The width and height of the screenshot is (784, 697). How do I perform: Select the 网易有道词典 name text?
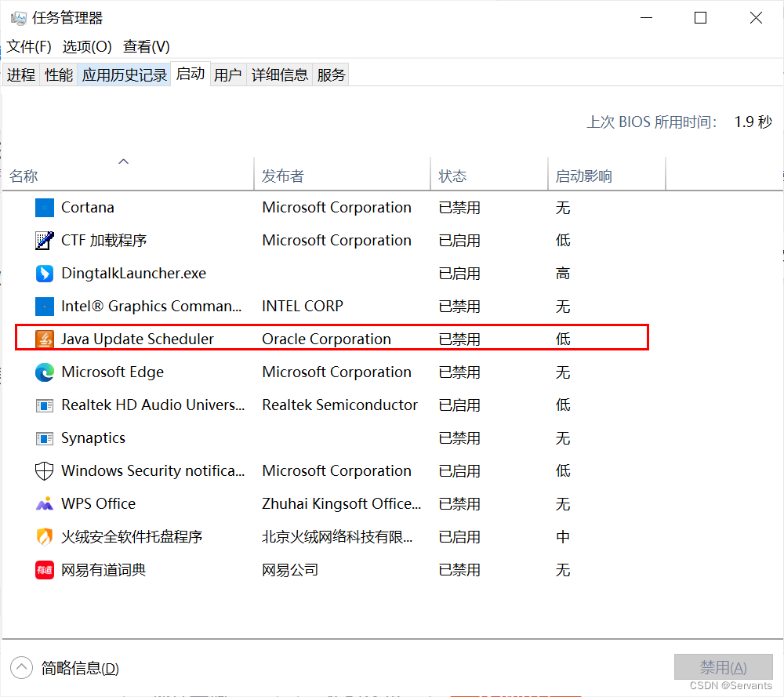click(103, 569)
